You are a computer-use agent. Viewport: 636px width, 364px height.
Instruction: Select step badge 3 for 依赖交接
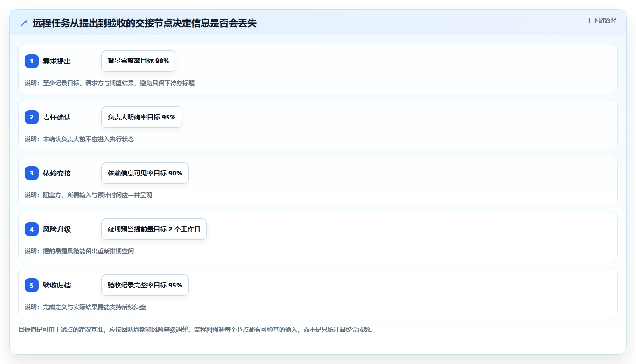coord(32,173)
